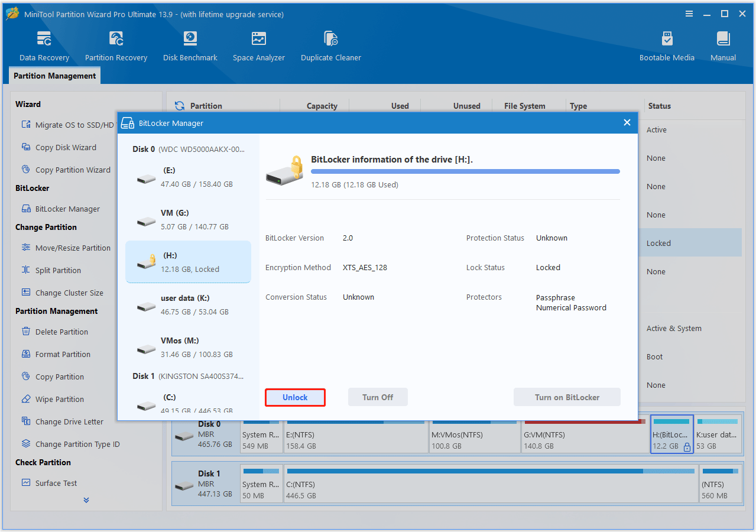Choose Delete Partition
756x532 pixels.
coord(55,332)
